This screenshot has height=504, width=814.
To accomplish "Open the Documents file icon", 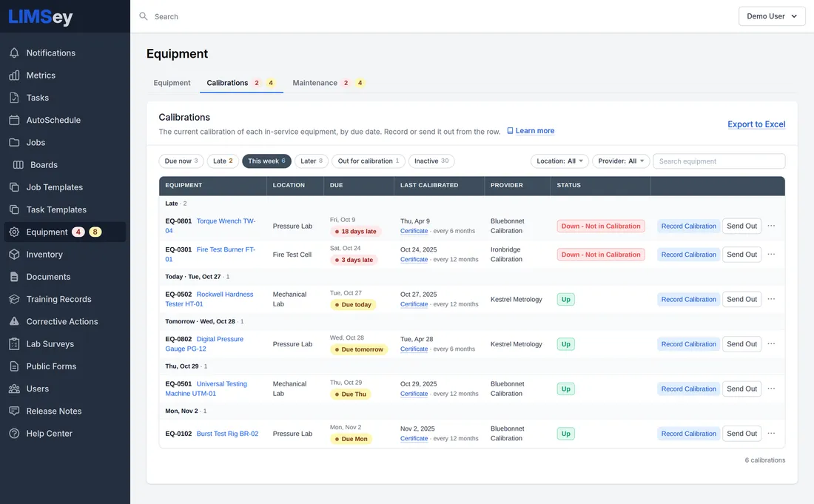I will coord(15,277).
